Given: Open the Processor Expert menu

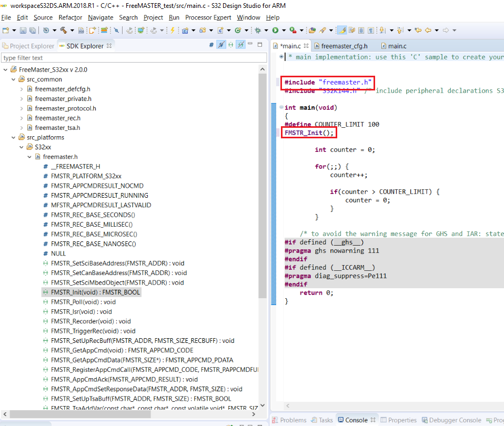Looking at the screenshot, I should pos(208,17).
